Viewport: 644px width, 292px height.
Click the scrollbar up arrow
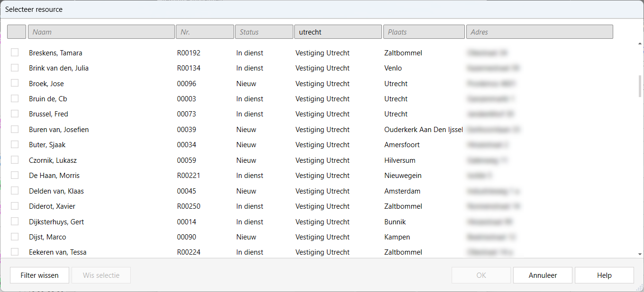640,44
